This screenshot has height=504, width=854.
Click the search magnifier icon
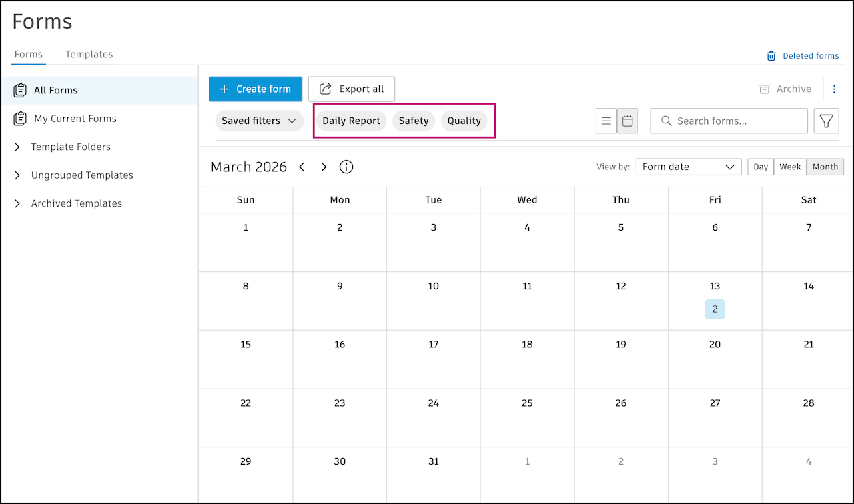click(x=666, y=121)
